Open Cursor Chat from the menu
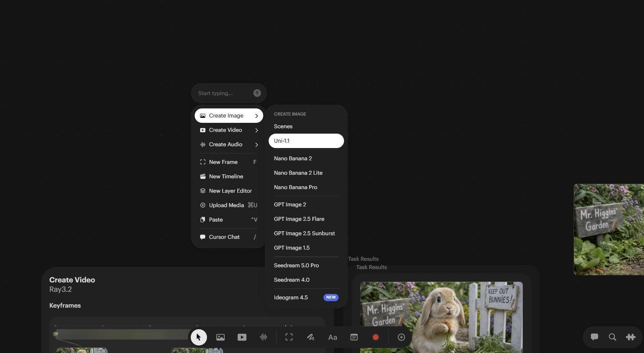Image resolution: width=644 pixels, height=353 pixels. (x=229, y=237)
